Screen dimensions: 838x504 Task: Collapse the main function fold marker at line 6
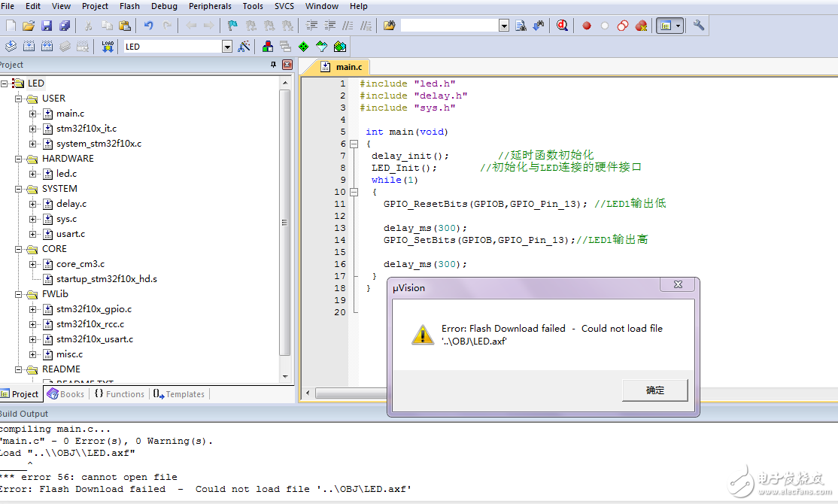[354, 144]
